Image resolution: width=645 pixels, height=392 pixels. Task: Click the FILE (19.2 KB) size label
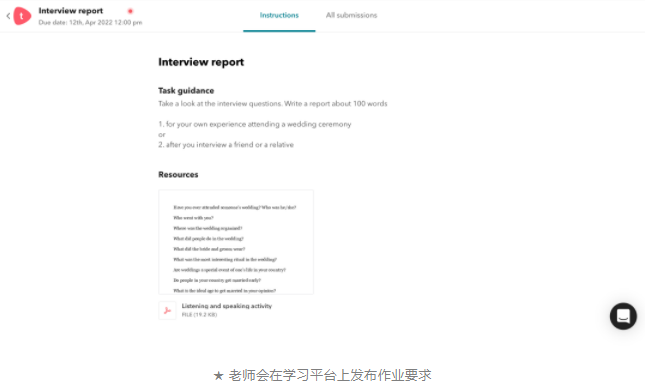200,315
